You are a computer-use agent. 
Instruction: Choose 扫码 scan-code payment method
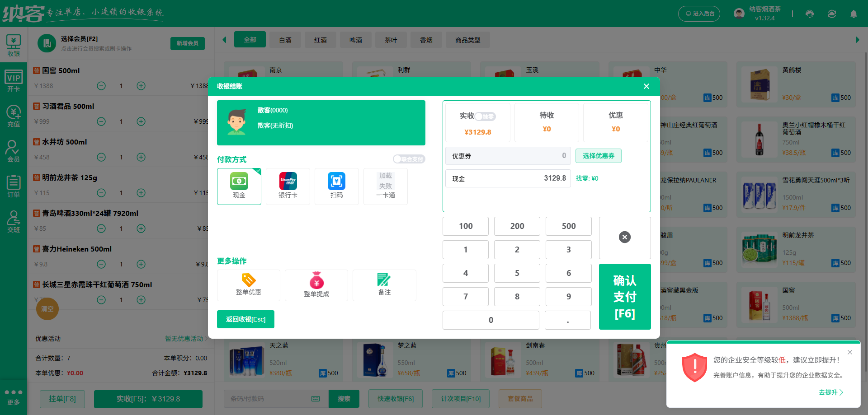pyautogui.click(x=336, y=186)
